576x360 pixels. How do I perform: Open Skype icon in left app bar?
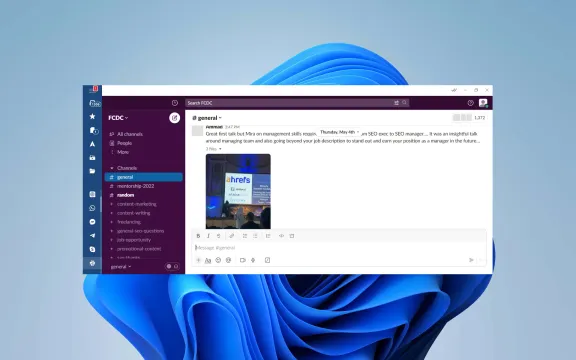click(92, 249)
